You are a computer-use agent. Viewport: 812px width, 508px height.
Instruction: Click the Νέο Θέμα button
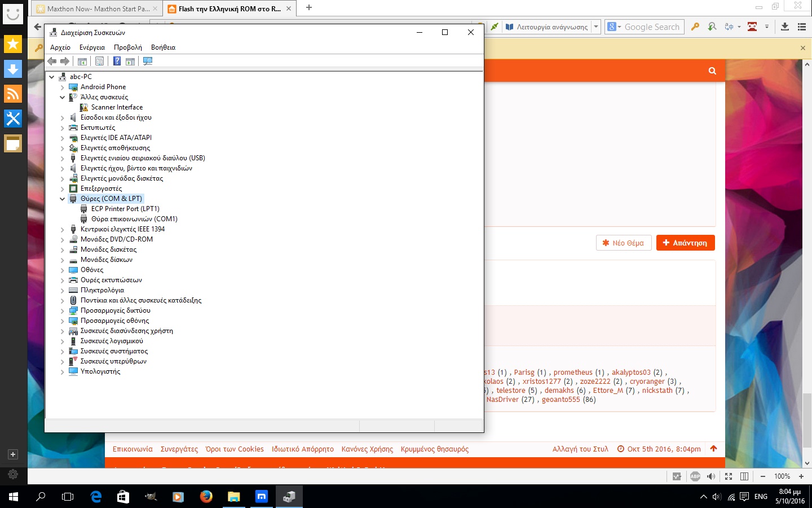point(623,243)
